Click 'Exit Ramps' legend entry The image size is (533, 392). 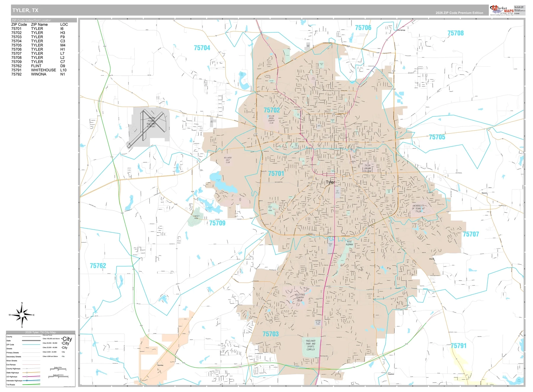(11, 365)
